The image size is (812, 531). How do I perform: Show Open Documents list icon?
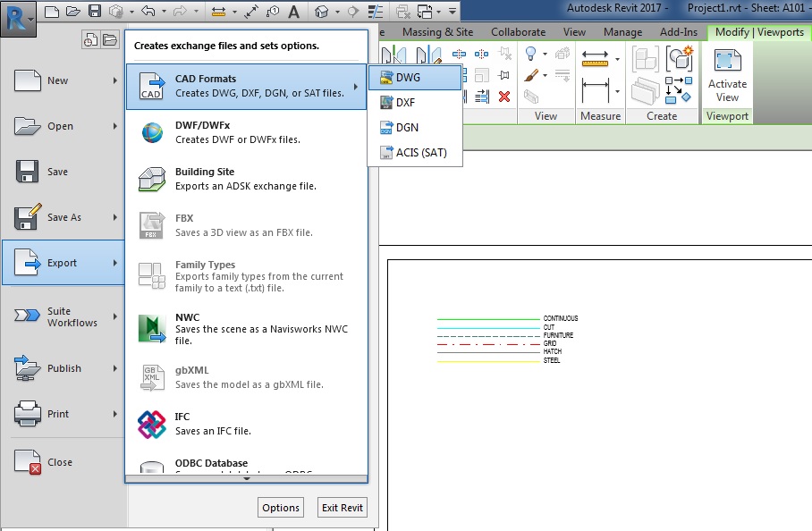point(109,40)
